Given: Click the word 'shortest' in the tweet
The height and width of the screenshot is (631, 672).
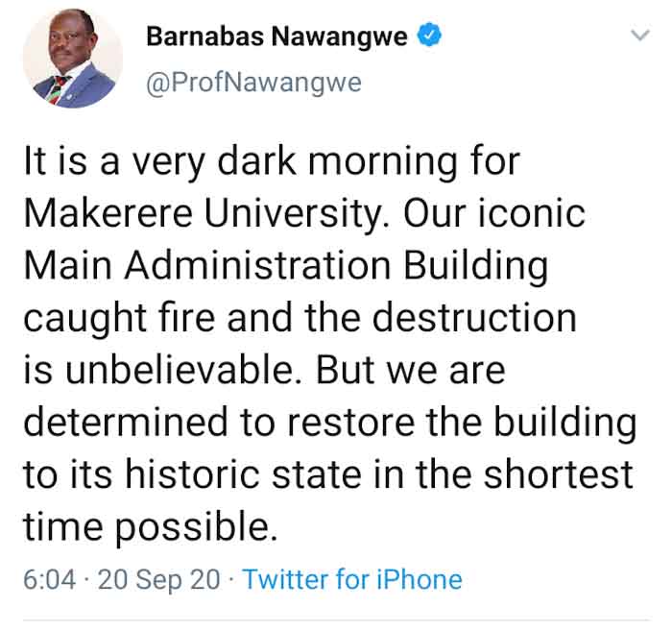Looking at the screenshot, I should pos(559,474).
